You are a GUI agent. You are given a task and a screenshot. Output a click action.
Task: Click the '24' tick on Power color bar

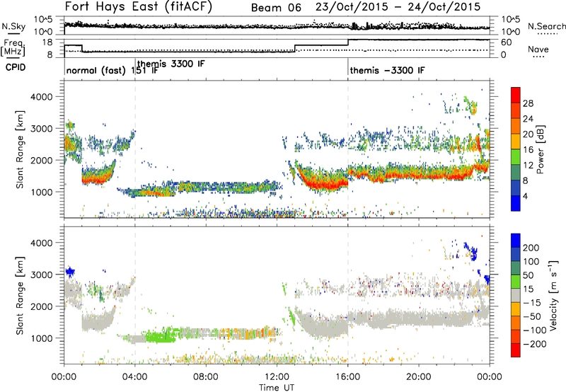tap(528, 119)
